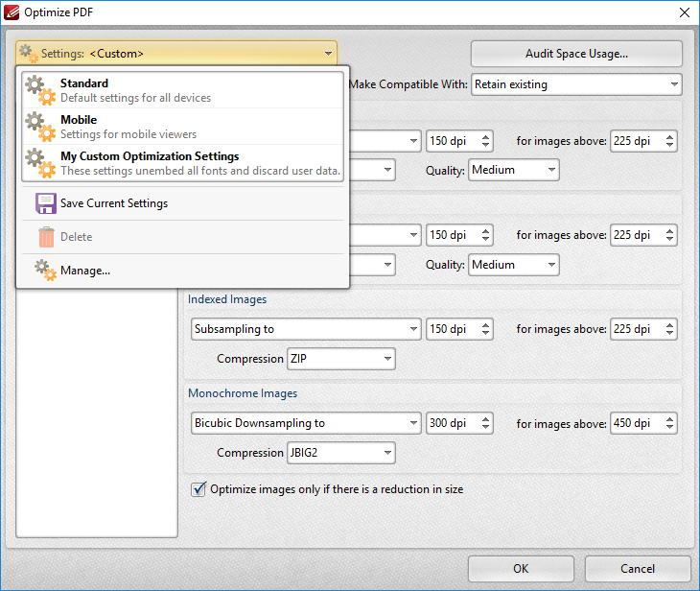Increase Monochrome 300 dpi stepper
Image resolution: width=700 pixels, height=591 pixels.
coord(486,419)
